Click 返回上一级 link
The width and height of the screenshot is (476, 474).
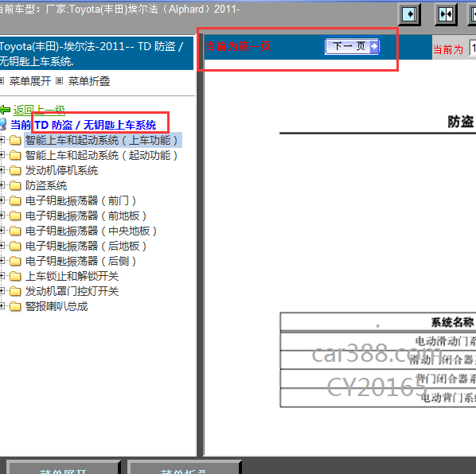(x=39, y=110)
